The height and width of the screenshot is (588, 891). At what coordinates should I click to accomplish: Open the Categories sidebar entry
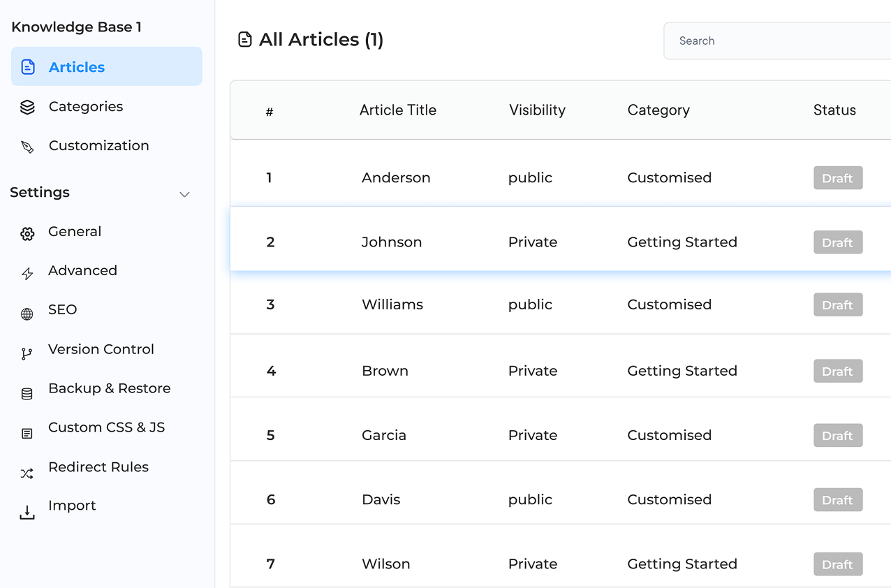click(x=85, y=106)
